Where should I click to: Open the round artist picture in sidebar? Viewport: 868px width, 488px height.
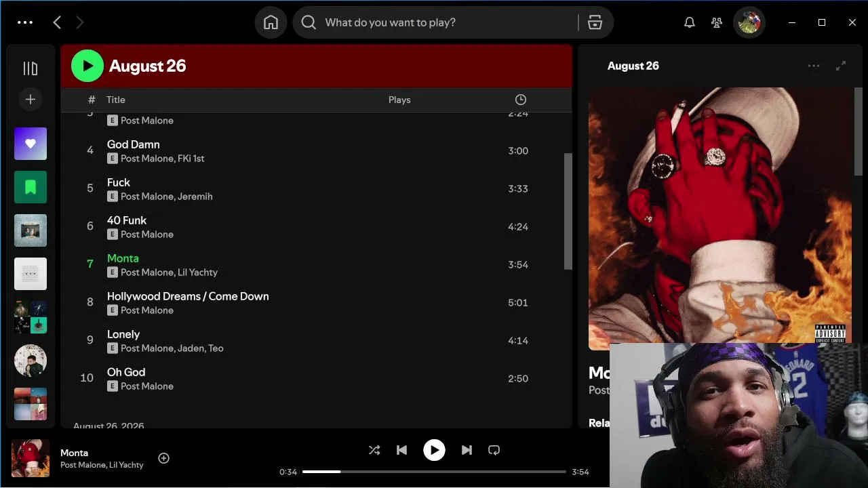[x=31, y=361]
